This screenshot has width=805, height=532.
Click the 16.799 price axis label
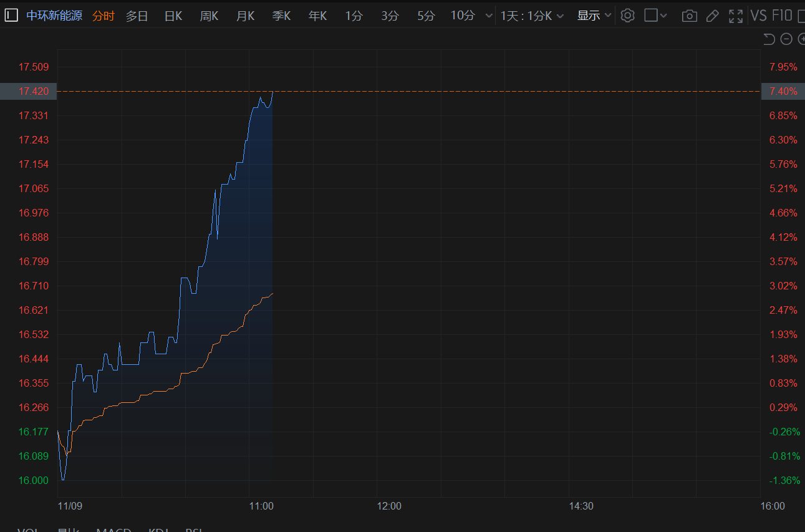coord(34,261)
